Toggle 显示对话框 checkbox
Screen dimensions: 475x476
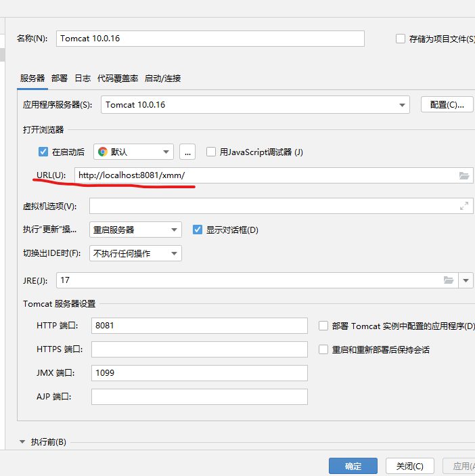198,230
